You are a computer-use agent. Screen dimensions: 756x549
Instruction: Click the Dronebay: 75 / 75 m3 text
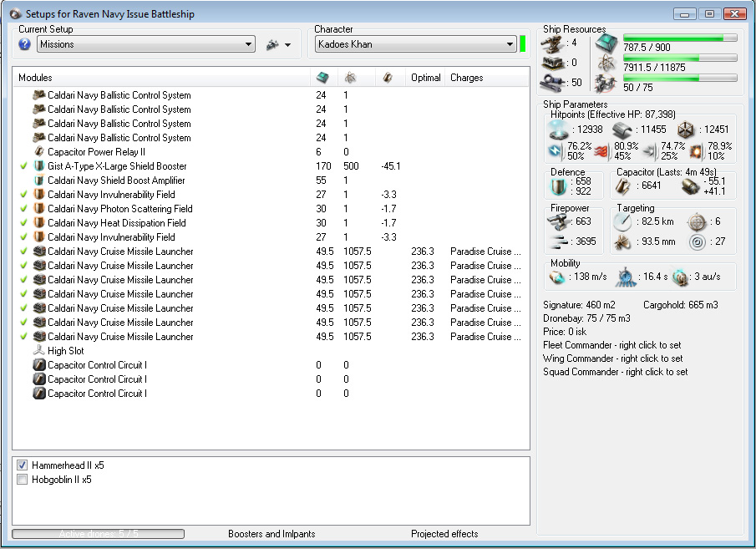(x=586, y=318)
